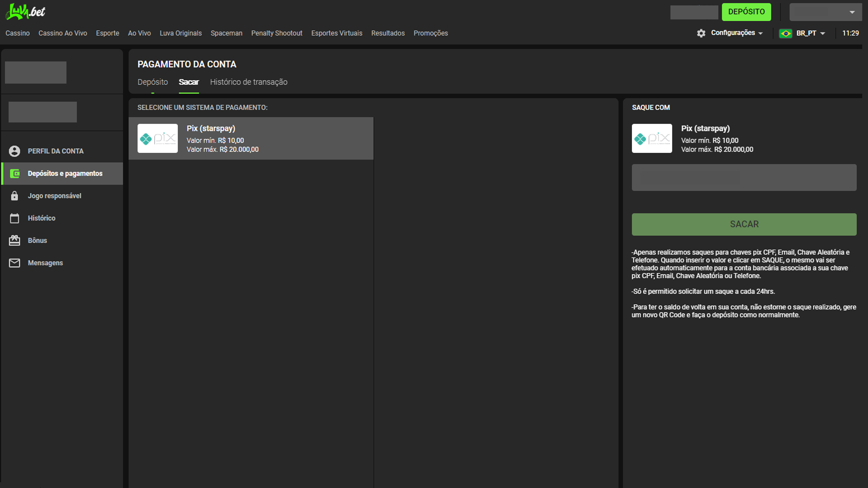The image size is (868, 488).
Task: Click the 24hrs withdrawal limit note
Action: [703, 291]
